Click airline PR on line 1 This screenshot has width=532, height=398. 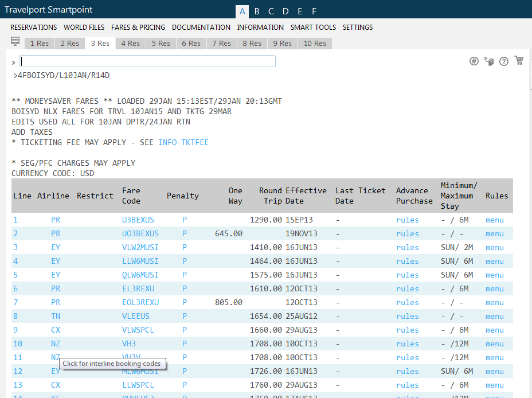pyautogui.click(x=56, y=220)
